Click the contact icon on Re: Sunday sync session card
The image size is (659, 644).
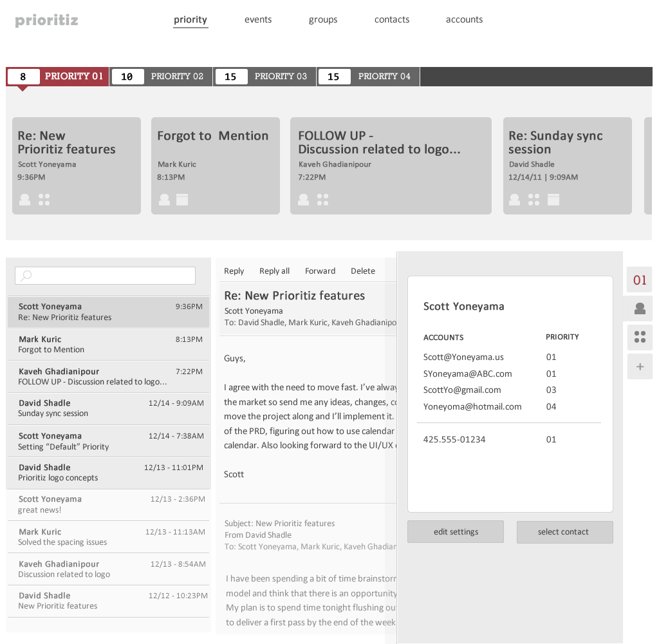514,200
